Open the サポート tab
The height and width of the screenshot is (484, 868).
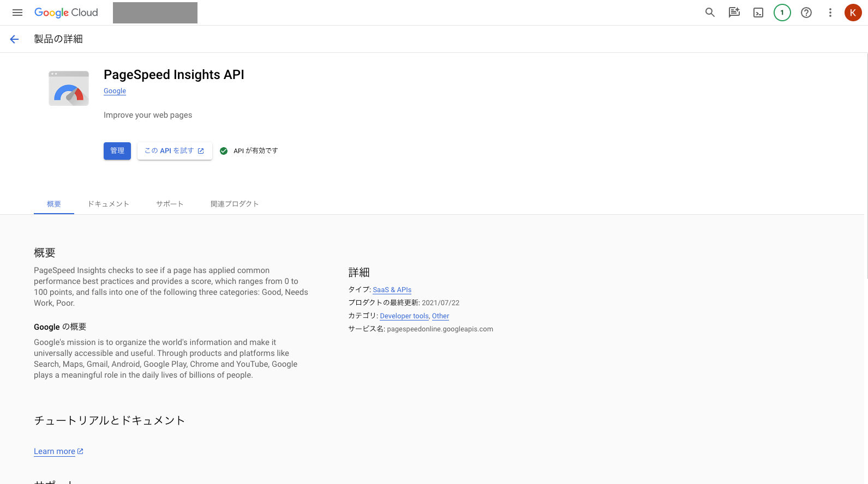[170, 204]
